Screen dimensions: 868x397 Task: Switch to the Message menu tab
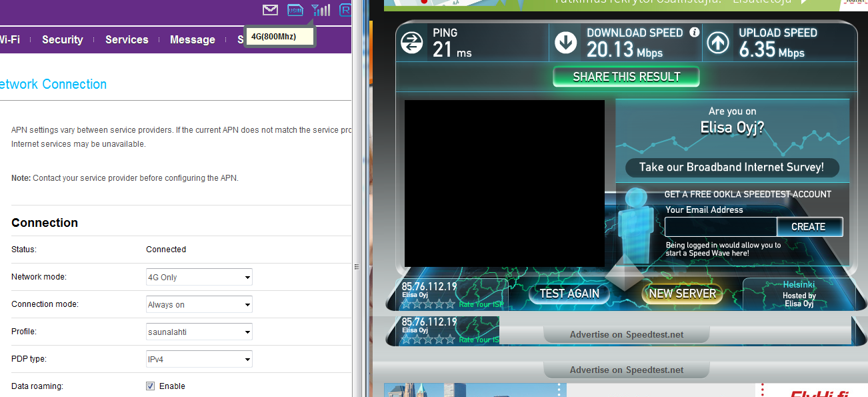tap(193, 39)
